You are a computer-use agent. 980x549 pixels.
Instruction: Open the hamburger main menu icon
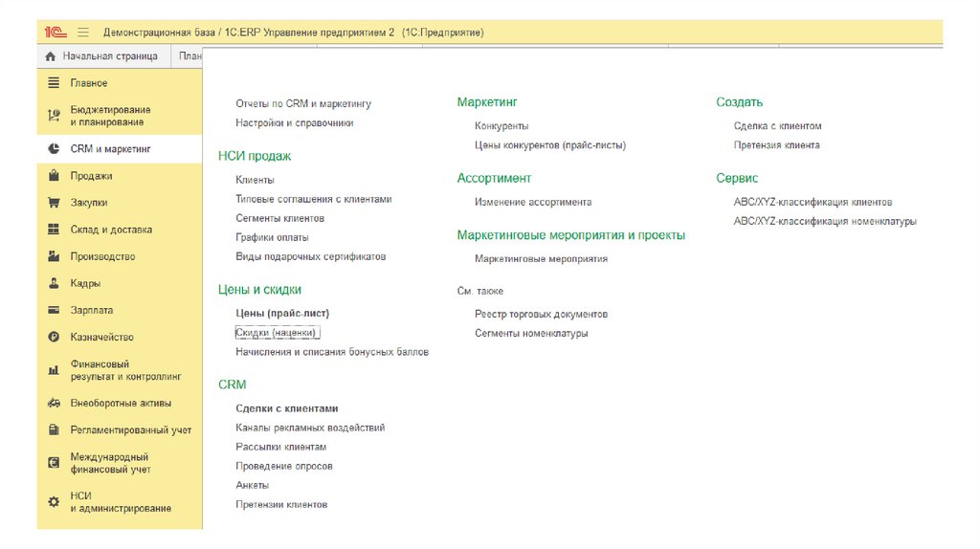pyautogui.click(x=83, y=33)
